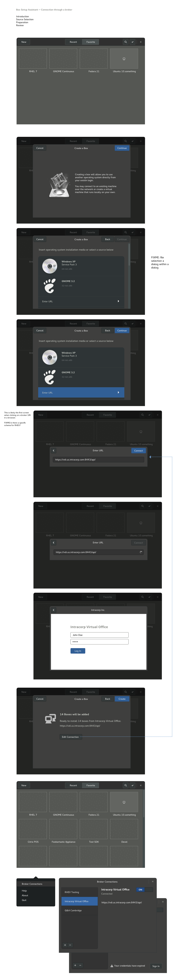Click the password field with dots
The width and height of the screenshot is (173, 980).
(x=99, y=642)
